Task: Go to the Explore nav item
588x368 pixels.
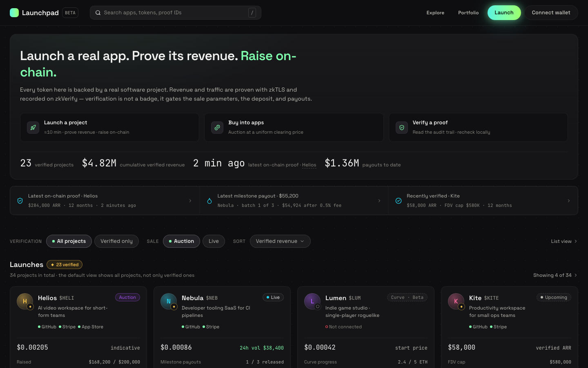Action: coord(435,13)
